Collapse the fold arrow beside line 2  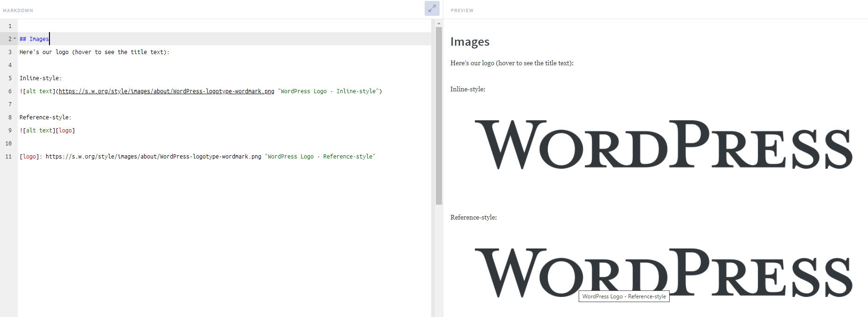[15, 39]
